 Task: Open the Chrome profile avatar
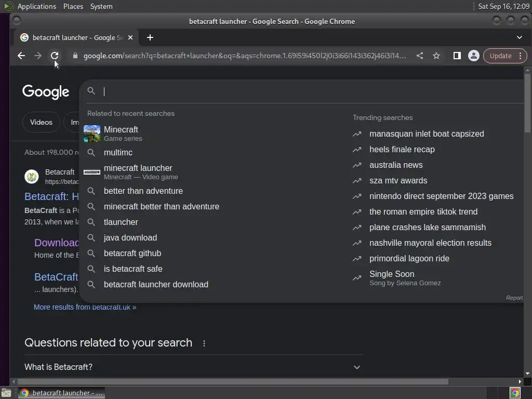click(x=474, y=56)
